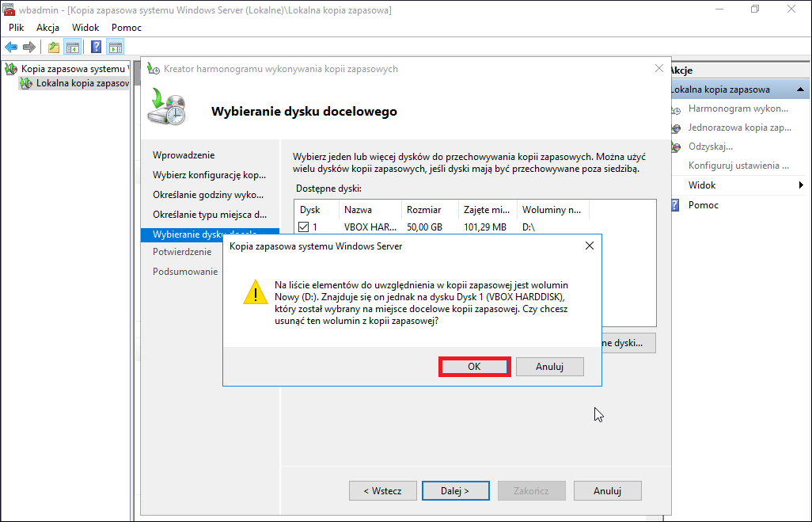Toggle the show/hide console tree icon
812x522 pixels.
73,48
